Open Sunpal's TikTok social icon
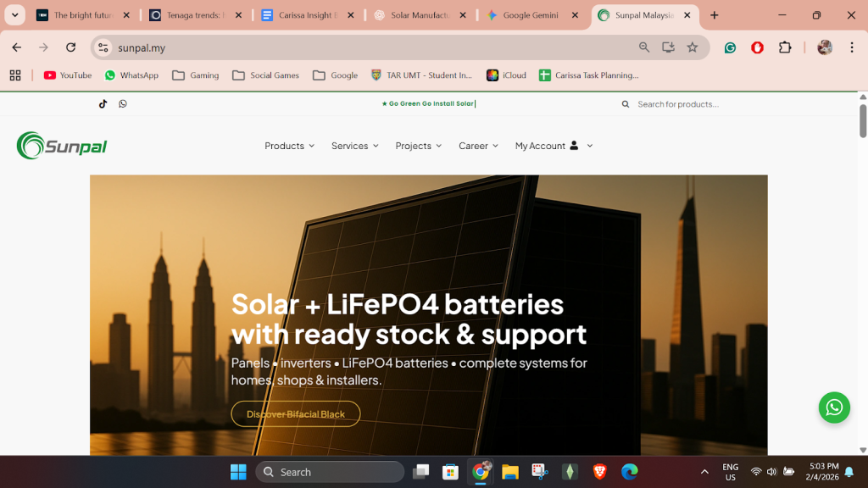Screen dimensions: 868x488 click(103, 103)
